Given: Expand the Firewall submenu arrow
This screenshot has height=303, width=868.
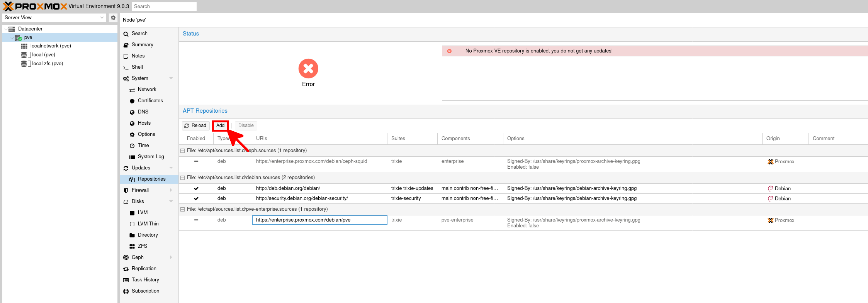Looking at the screenshot, I should coord(171,190).
